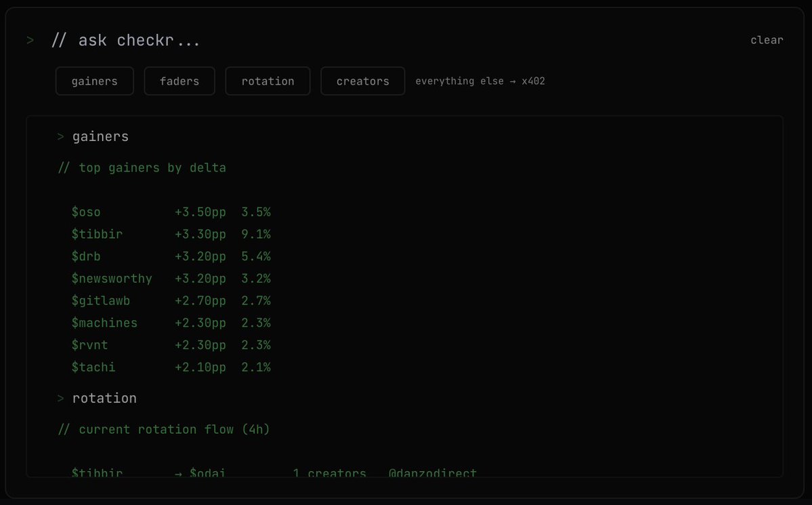The height and width of the screenshot is (505, 812).
Task: Select the gainers chip button
Action: [95, 81]
